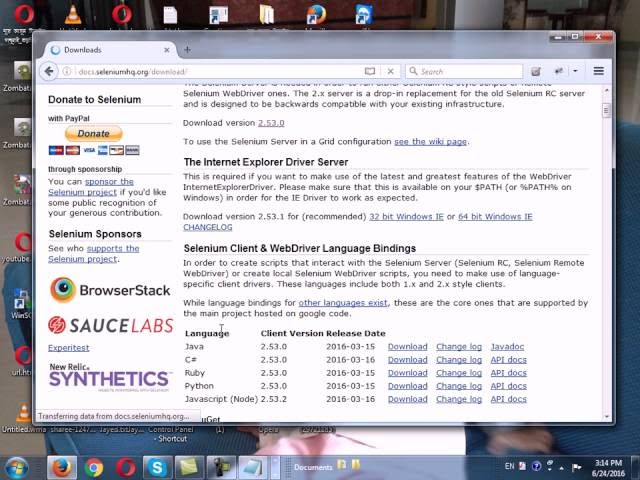Viewport: 640px width, 480px height.
Task: Click Download in Javascript (Node) row
Action: tap(407, 399)
